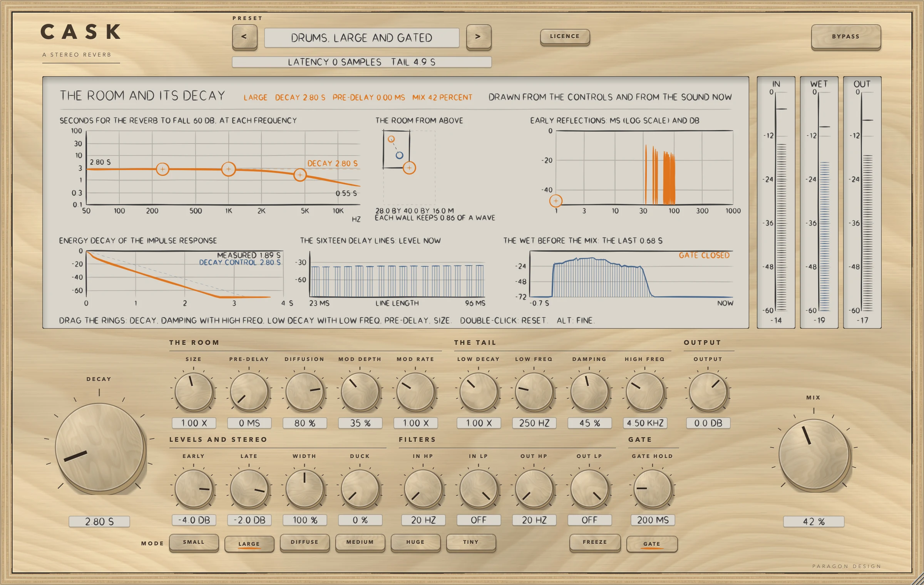Image resolution: width=924 pixels, height=585 pixels.
Task: Open the preset name box showing Drums, Large and Gated
Action: point(362,38)
